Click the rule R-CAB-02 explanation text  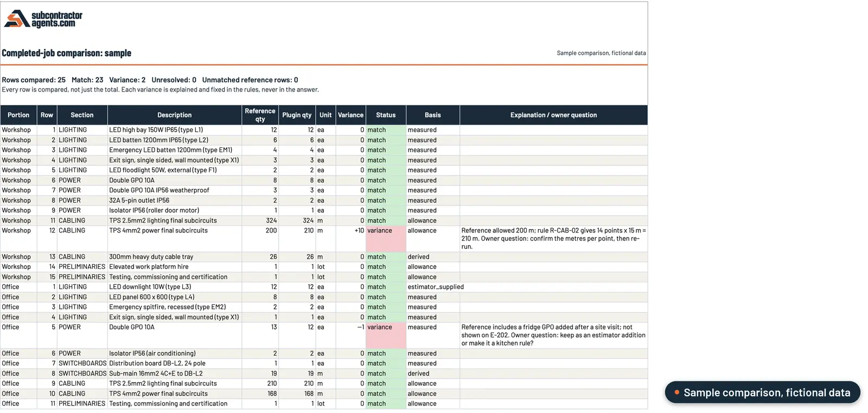(553, 238)
